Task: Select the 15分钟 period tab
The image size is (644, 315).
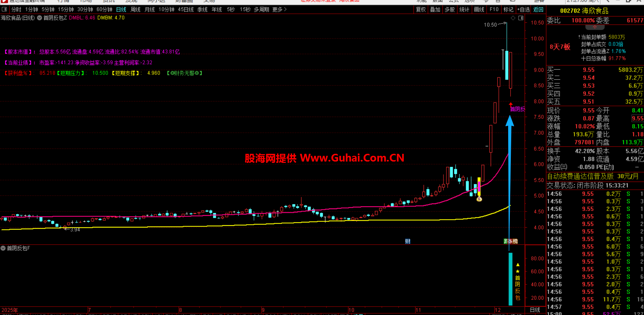Action: pos(66,9)
